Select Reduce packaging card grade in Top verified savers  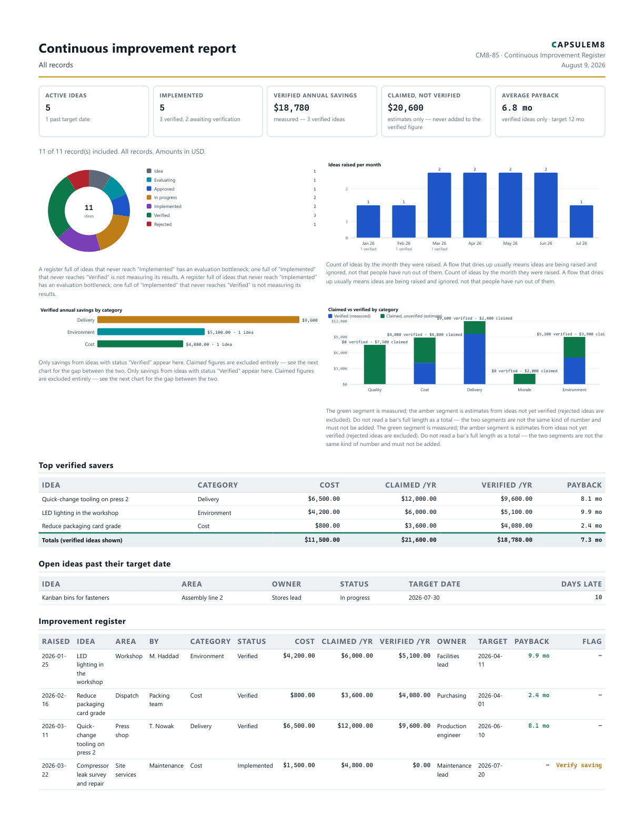coord(81,526)
